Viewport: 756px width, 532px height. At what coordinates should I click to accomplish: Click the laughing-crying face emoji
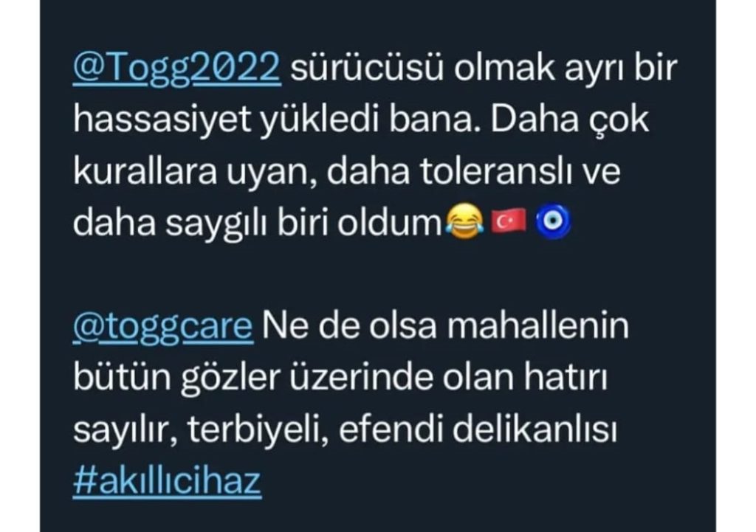(464, 220)
